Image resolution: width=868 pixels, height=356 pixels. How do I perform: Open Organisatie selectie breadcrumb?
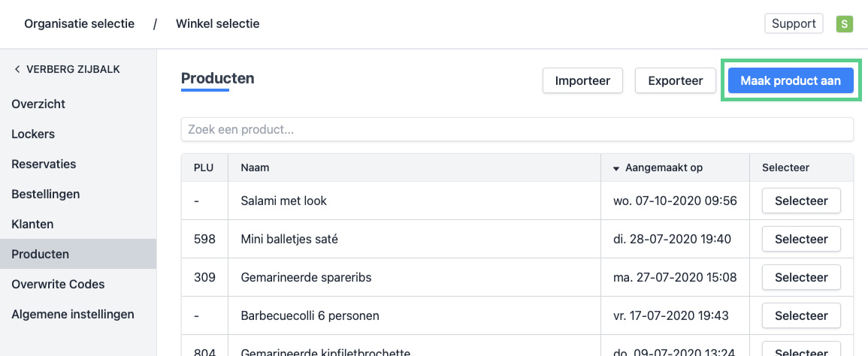tap(79, 24)
